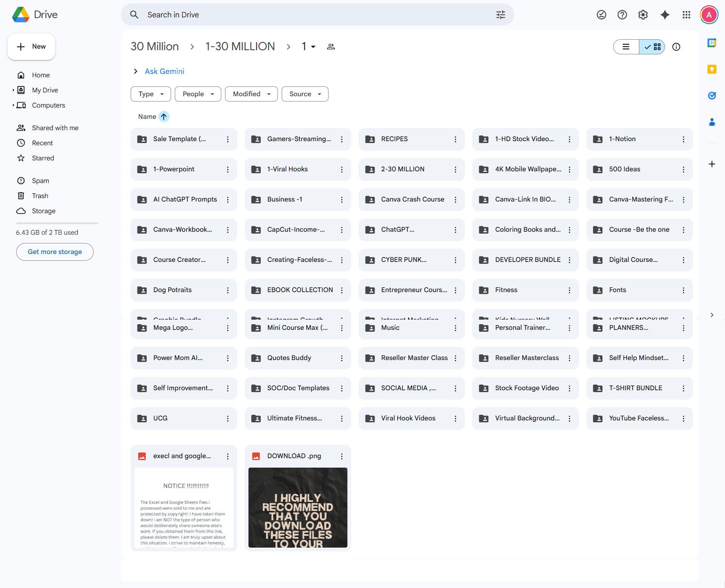The height and width of the screenshot is (588, 725).
Task: Open Google Keep from the side panel
Action: tap(712, 69)
